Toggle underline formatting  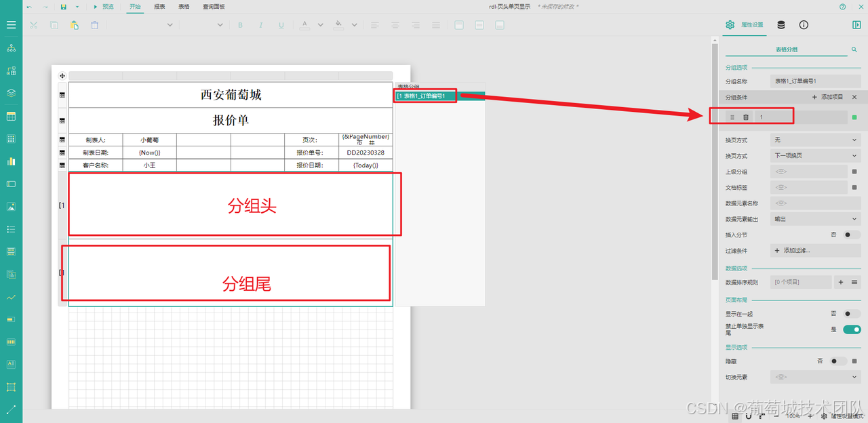[281, 25]
